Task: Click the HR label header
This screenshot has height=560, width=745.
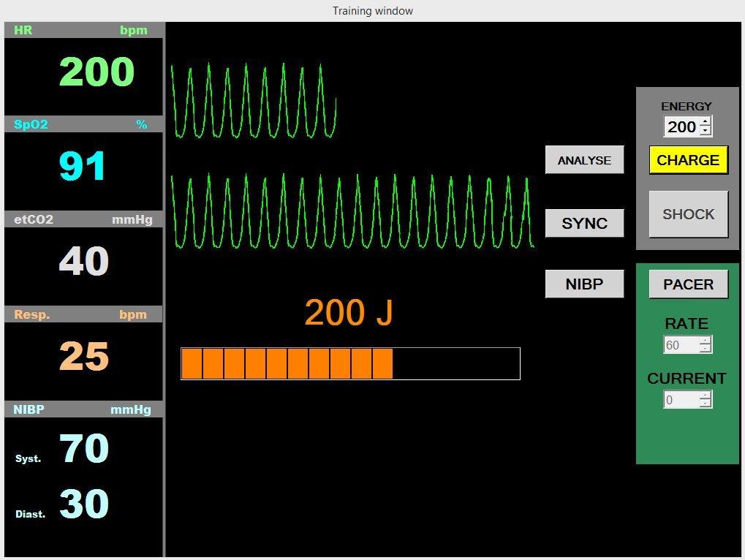Action: 23,30
